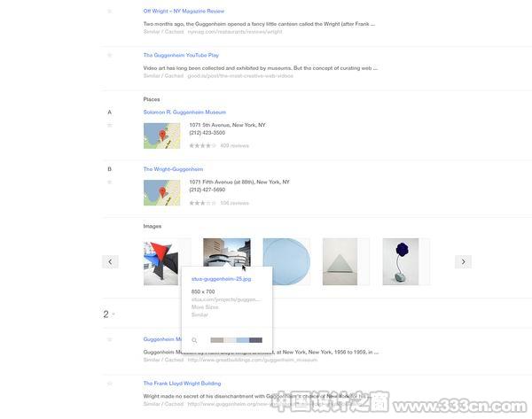Click star rating of Solomon R. Guggenheim Museum
The height and width of the screenshot is (419, 532).
(x=202, y=146)
